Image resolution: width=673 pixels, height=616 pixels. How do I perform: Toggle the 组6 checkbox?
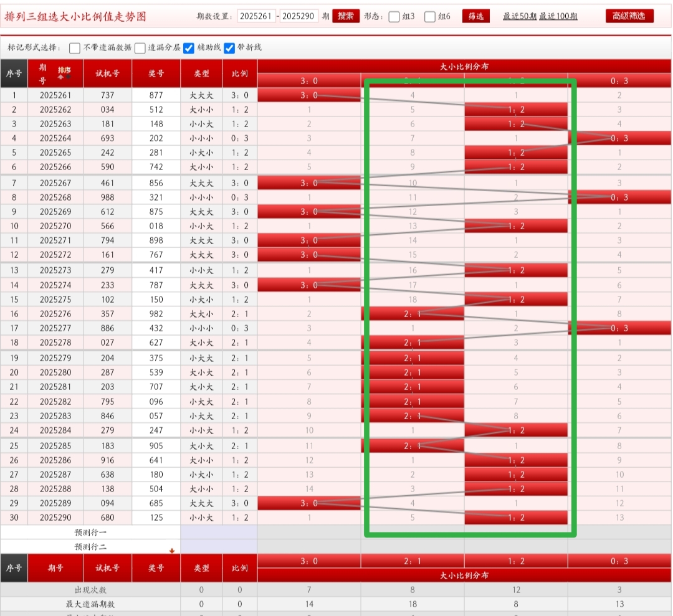[430, 17]
